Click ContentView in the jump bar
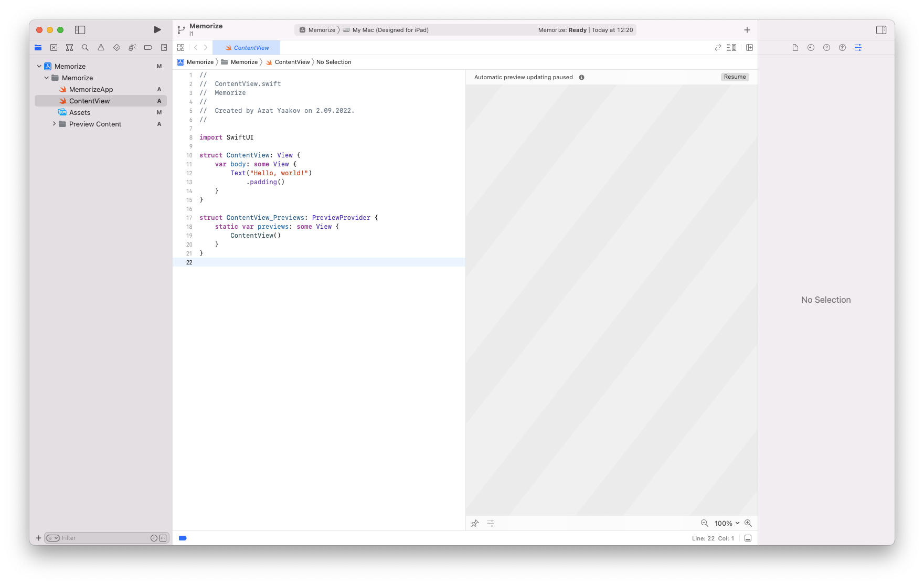Viewport: 924px width, 584px height. coord(288,62)
